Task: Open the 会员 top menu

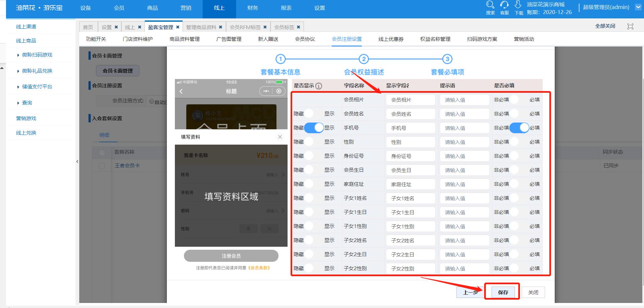Action: click(x=119, y=8)
